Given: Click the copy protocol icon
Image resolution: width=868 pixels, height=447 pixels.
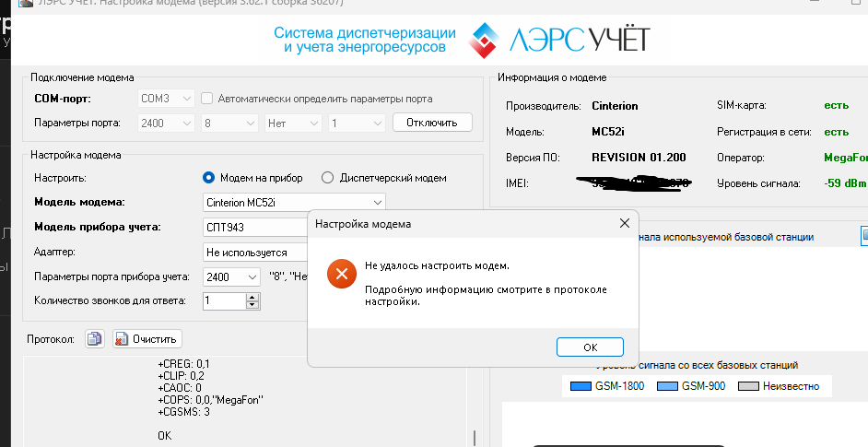Looking at the screenshot, I should 95,339.
